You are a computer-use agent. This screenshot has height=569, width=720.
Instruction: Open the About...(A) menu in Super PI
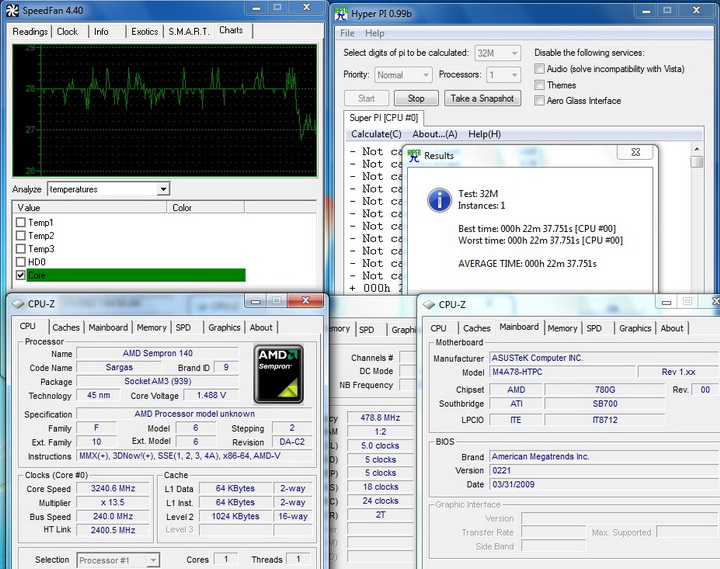tap(435, 134)
